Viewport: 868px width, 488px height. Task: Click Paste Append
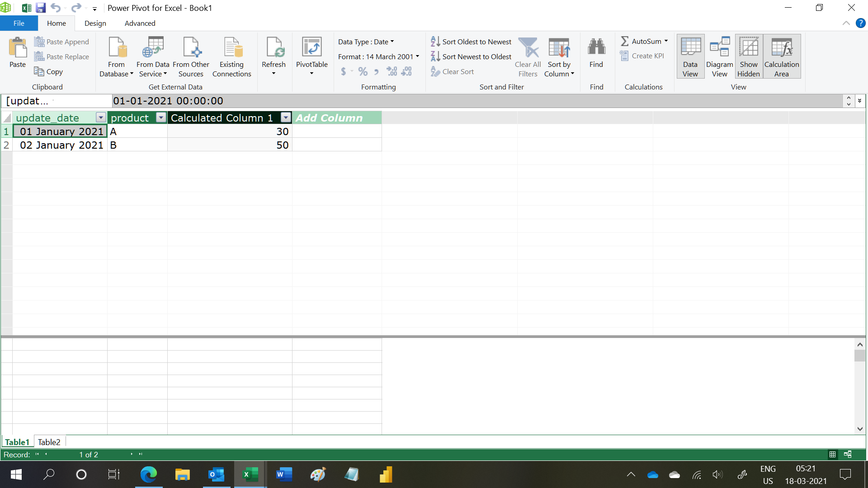point(62,42)
